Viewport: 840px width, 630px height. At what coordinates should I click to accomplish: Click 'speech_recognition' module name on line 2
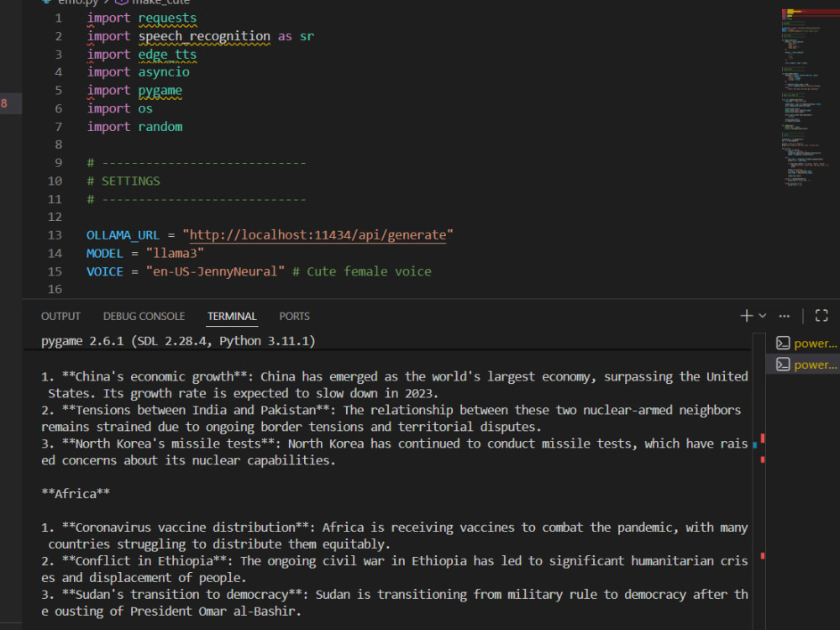coord(204,36)
